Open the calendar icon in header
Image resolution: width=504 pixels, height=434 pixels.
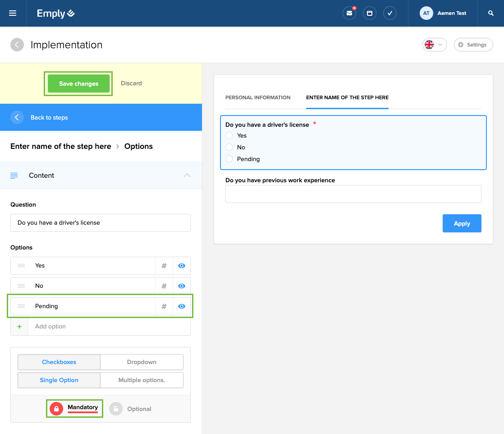[x=369, y=13]
